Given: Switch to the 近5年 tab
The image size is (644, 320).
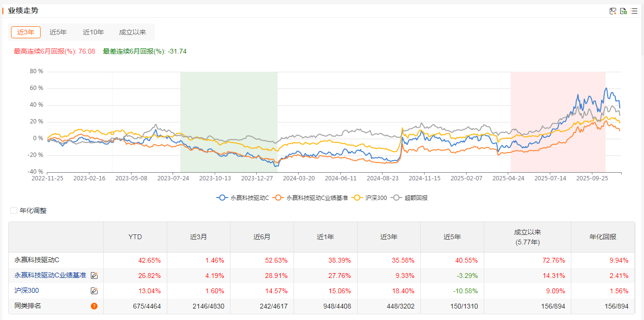Looking at the screenshot, I should (58, 33).
